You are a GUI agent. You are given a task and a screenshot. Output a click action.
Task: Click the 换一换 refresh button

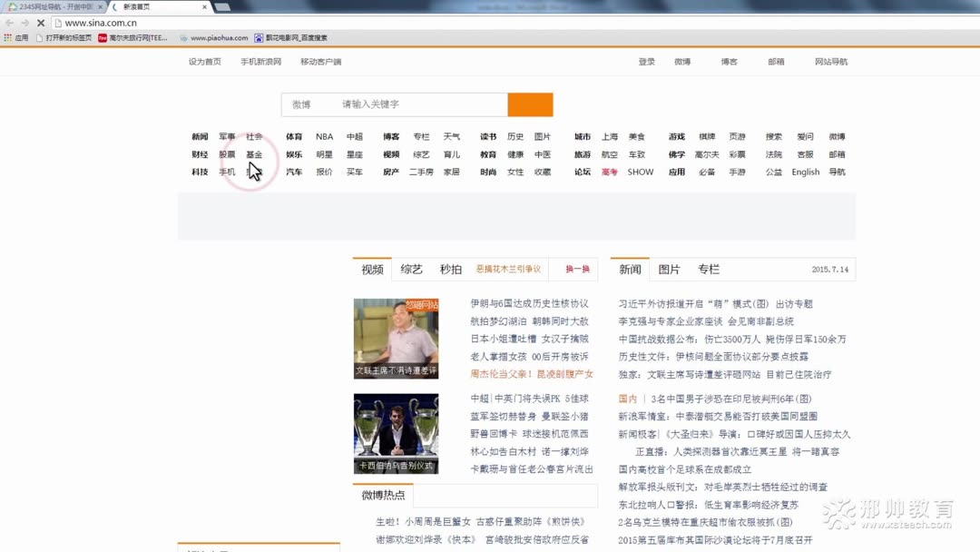pos(579,269)
